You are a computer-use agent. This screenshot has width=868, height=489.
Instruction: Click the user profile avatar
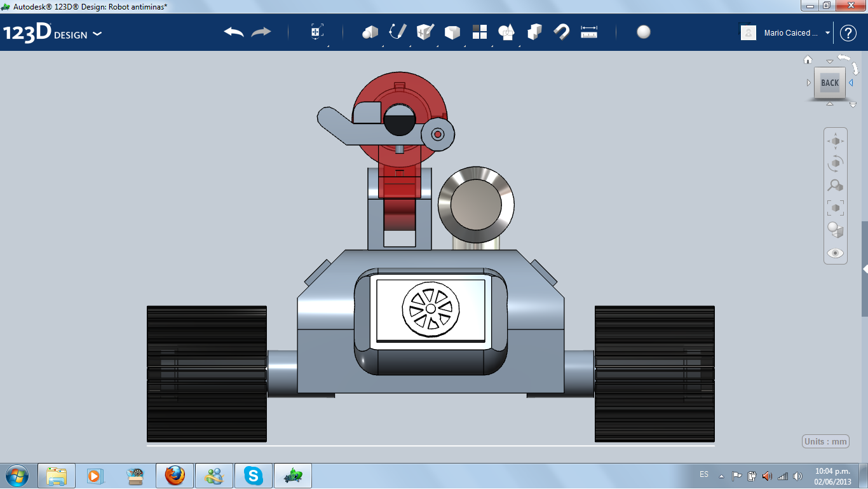749,32
